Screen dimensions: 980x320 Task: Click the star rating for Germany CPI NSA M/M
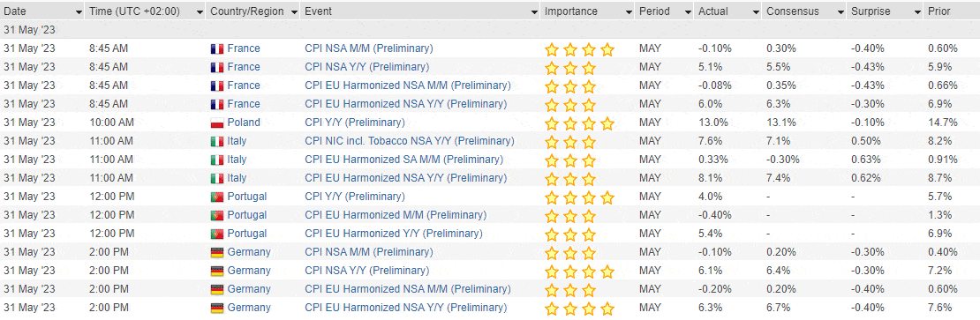(x=570, y=253)
